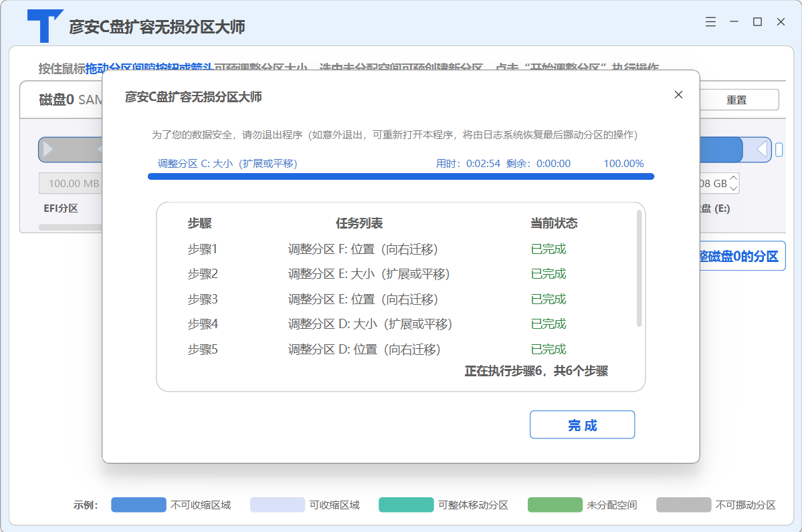Click the 正在执行步骤6 status text
The height and width of the screenshot is (532, 802).
tap(536, 371)
